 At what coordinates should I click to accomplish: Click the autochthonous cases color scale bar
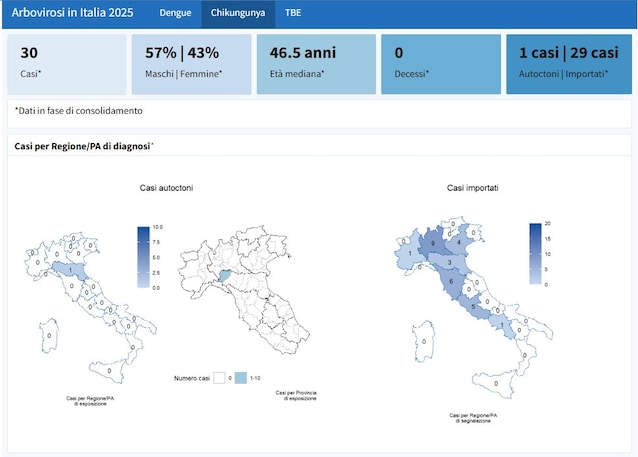click(x=143, y=257)
